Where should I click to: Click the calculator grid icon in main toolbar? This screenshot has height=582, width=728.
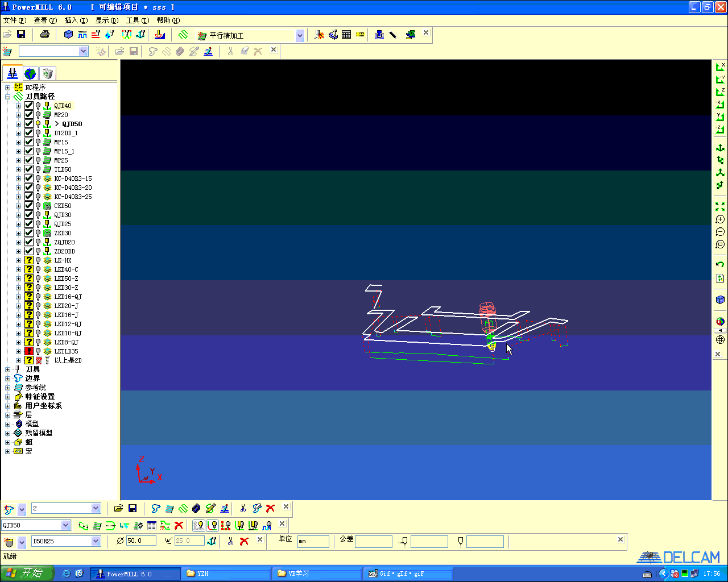pos(346,35)
